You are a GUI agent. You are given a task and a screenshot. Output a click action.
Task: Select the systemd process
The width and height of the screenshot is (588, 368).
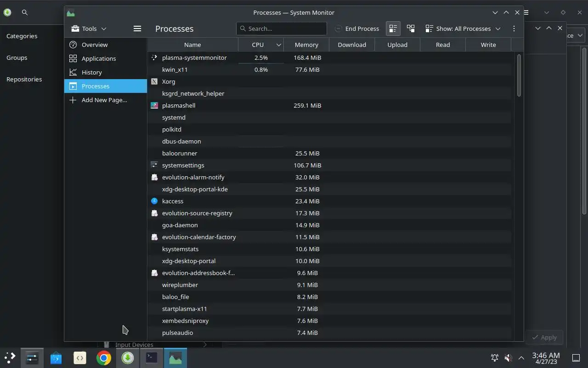tap(329, 117)
